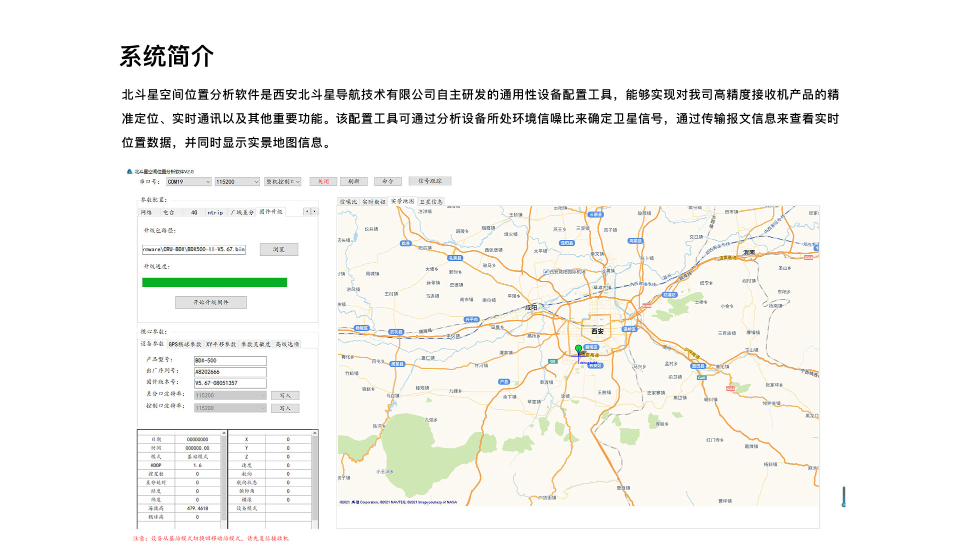This screenshot has height=560, width=960.
Task: Click the green upgrade progress bar
Action: tap(214, 282)
